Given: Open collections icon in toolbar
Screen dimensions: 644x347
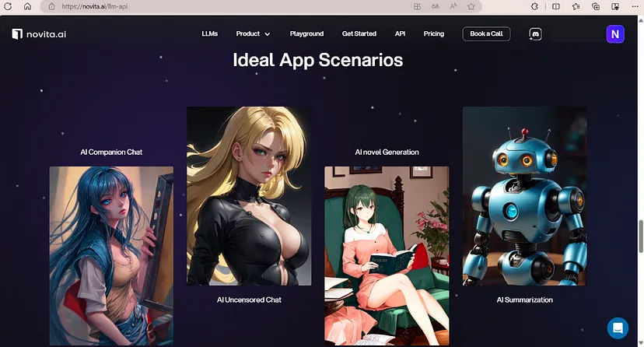Looking at the screenshot, I should 596,6.
